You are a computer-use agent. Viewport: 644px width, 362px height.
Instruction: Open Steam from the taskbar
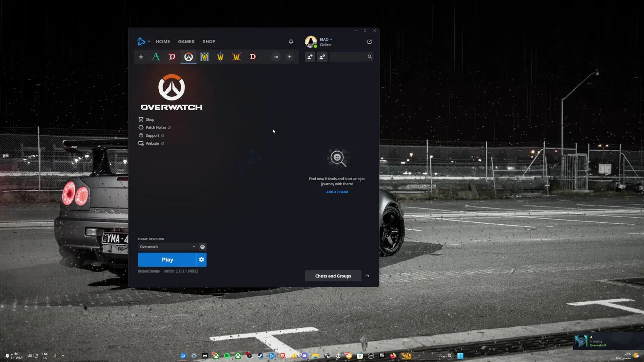click(x=260, y=356)
